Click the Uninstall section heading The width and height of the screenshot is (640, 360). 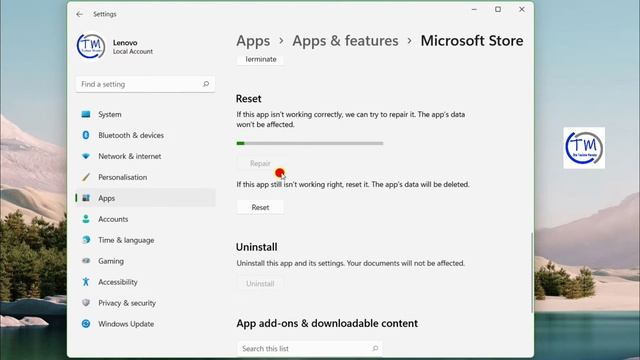click(x=256, y=247)
